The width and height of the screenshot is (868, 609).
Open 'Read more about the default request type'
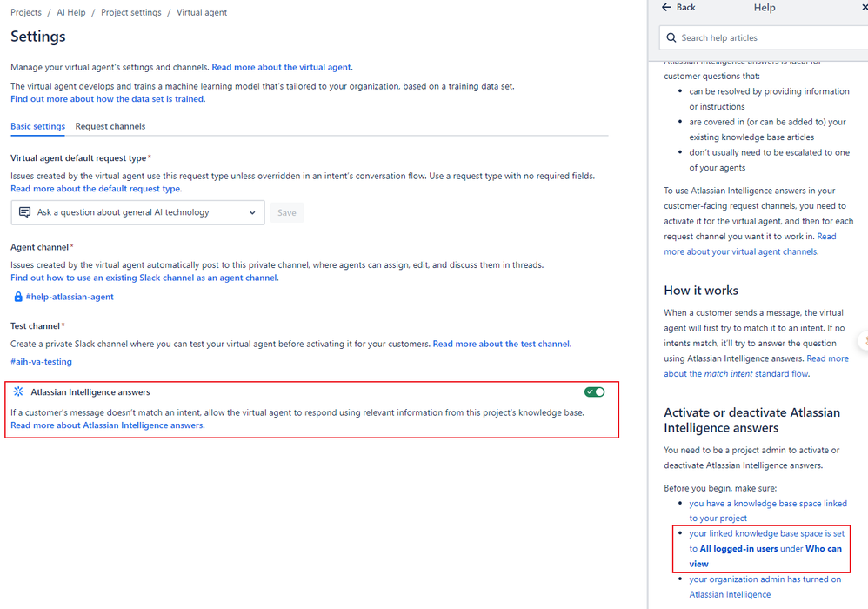97,189
